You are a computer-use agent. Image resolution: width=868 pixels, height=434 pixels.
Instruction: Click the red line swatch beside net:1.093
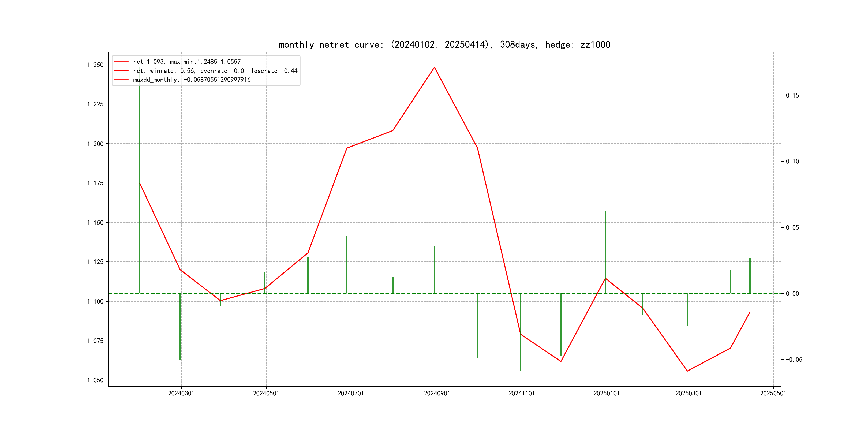(x=121, y=62)
